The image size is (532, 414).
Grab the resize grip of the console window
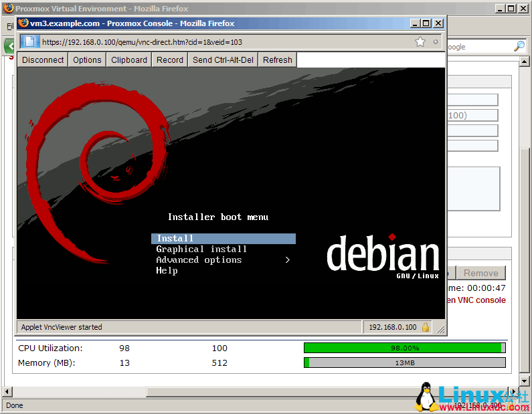[x=440, y=328]
